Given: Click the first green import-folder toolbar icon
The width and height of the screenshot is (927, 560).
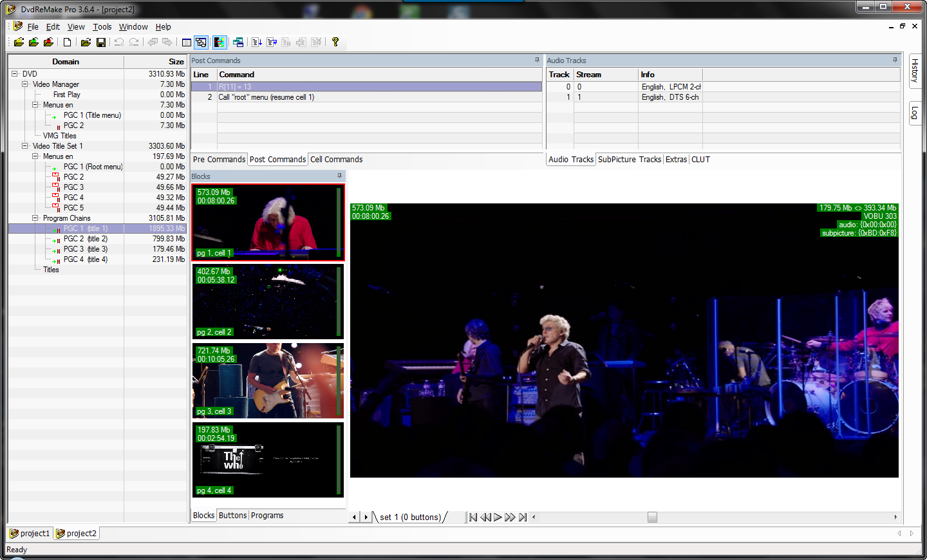Looking at the screenshot, I should coord(19,42).
